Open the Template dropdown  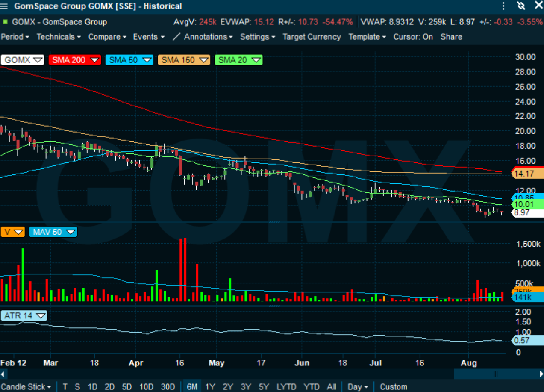click(367, 37)
